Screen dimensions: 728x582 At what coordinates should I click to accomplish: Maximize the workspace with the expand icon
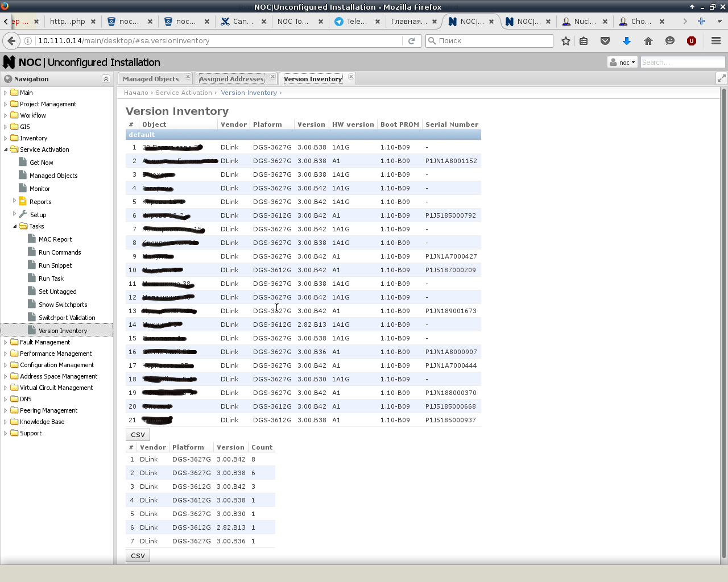721,78
